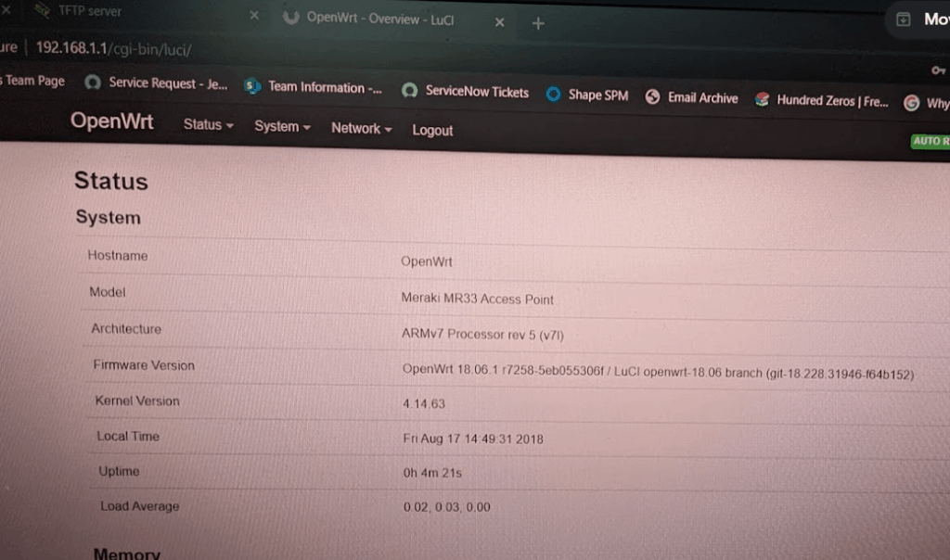Switch to the TFTP server tab
Screen dimensions: 950x560
(x=90, y=11)
